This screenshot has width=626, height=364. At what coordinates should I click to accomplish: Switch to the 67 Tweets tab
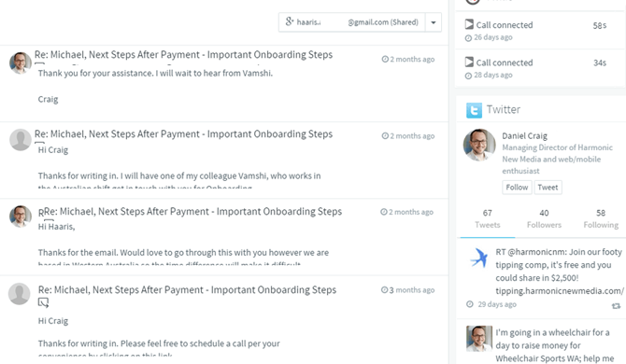pyautogui.click(x=488, y=219)
